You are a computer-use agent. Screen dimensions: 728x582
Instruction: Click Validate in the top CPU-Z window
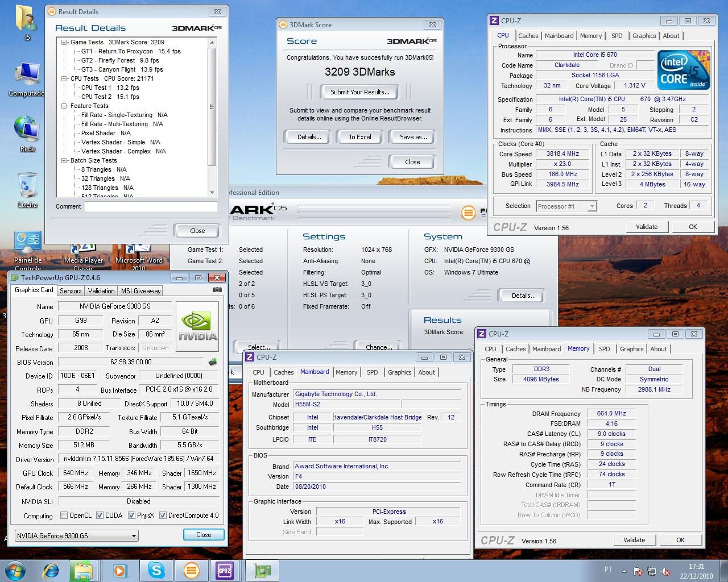tap(647, 227)
